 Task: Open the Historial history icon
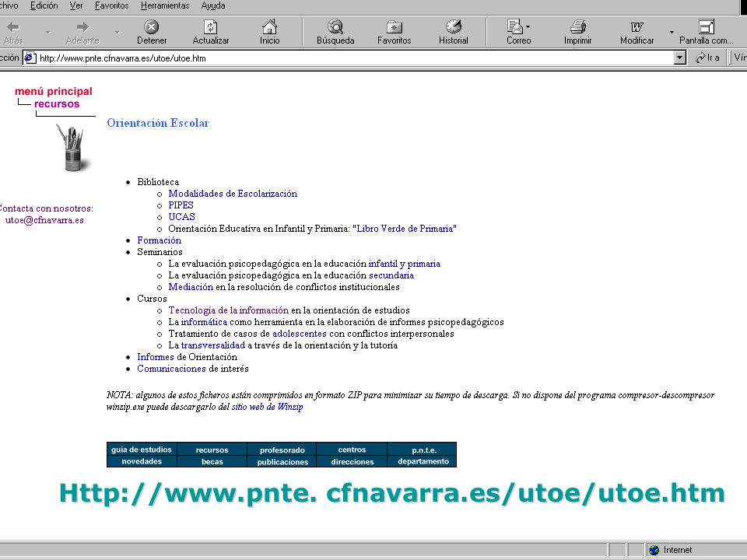(x=454, y=26)
